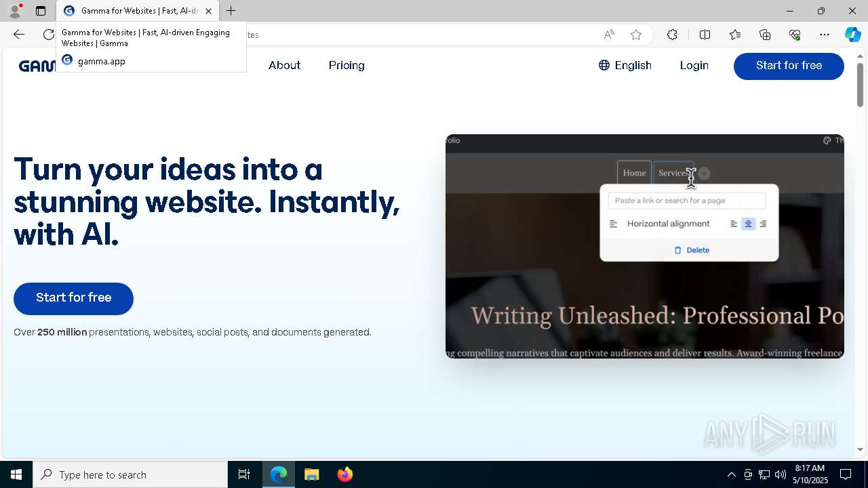Click Delete in the demo popup
868x488 pixels.
pos(691,250)
